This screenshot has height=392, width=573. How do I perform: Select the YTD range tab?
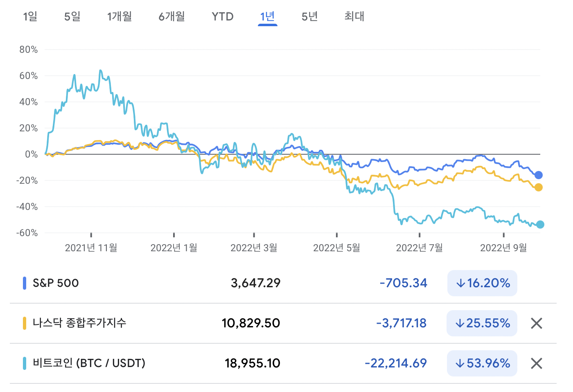click(223, 16)
